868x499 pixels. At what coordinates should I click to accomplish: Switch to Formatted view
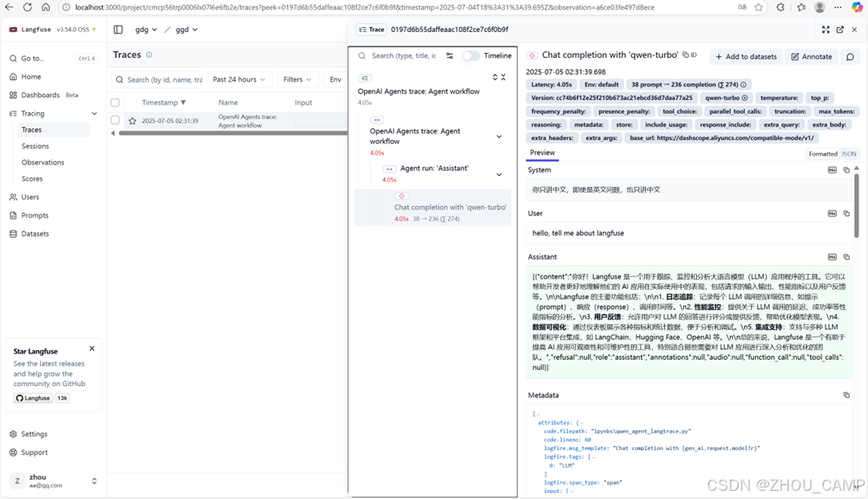pyautogui.click(x=823, y=154)
